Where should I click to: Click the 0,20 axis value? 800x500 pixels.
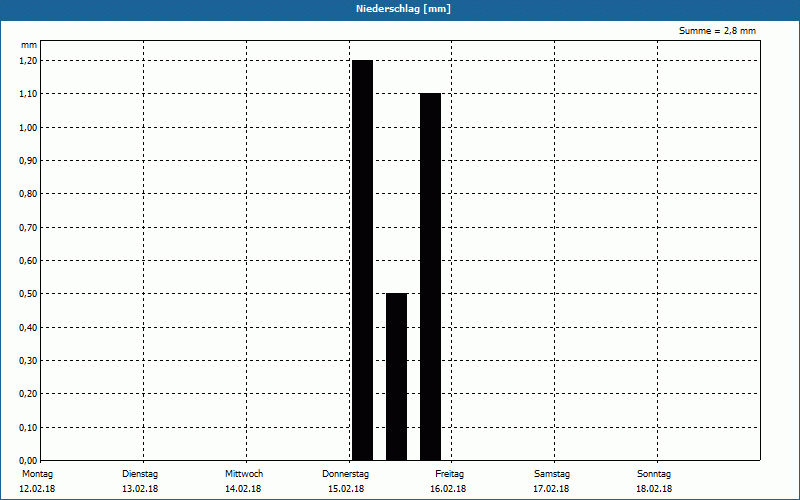pyautogui.click(x=28, y=394)
